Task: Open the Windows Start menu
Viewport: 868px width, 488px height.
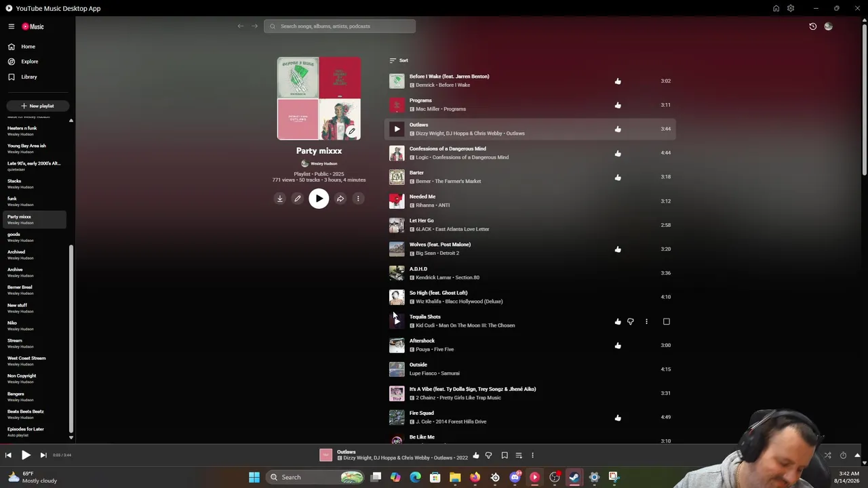Action: (254, 477)
